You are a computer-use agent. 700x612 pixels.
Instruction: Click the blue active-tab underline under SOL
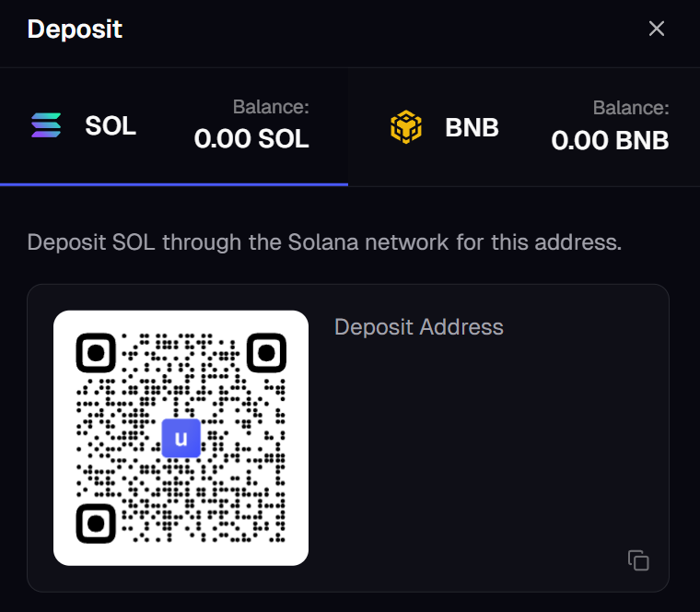[174, 184]
